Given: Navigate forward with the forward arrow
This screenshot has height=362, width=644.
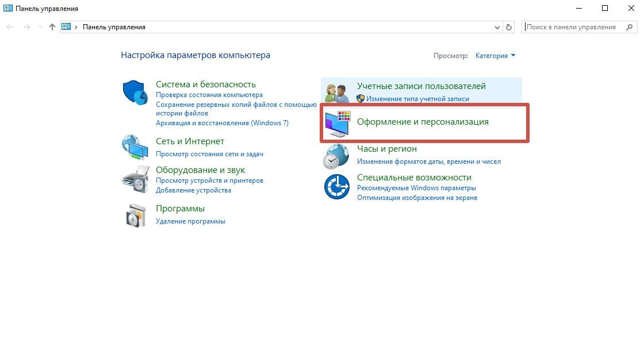Looking at the screenshot, I should (26, 27).
